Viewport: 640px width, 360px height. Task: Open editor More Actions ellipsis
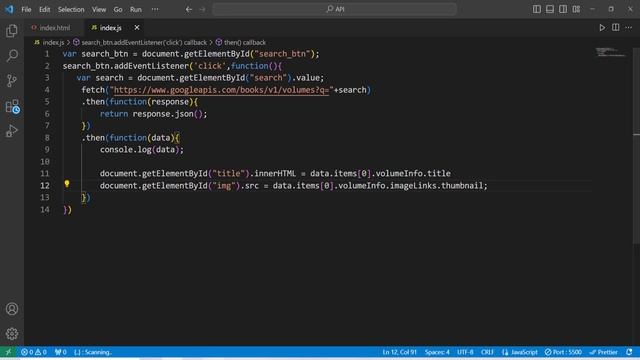[x=629, y=28]
